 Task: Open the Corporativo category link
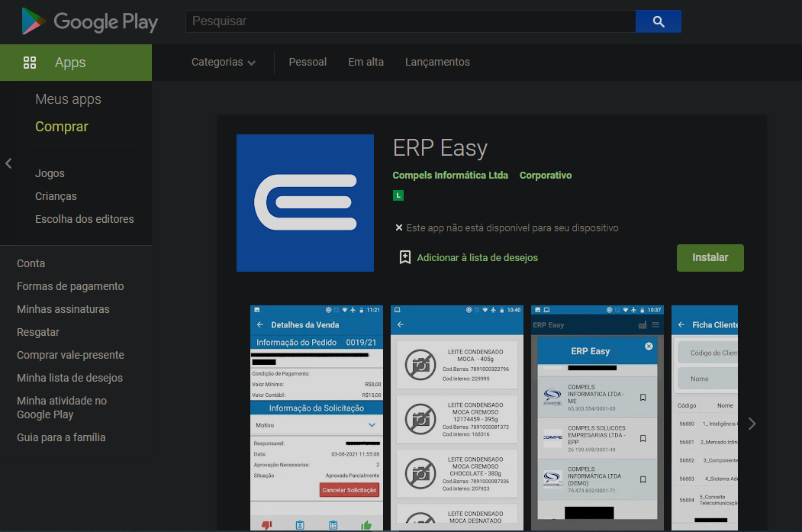tap(546, 176)
